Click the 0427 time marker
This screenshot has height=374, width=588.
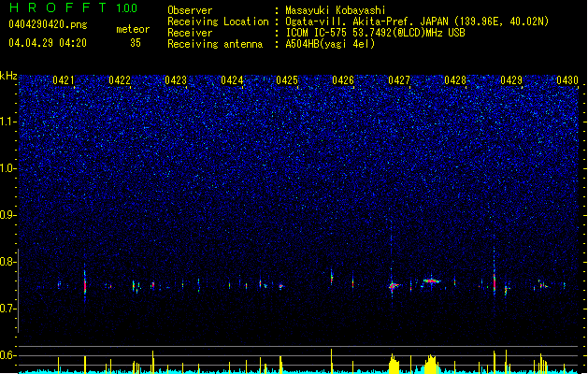pos(399,80)
